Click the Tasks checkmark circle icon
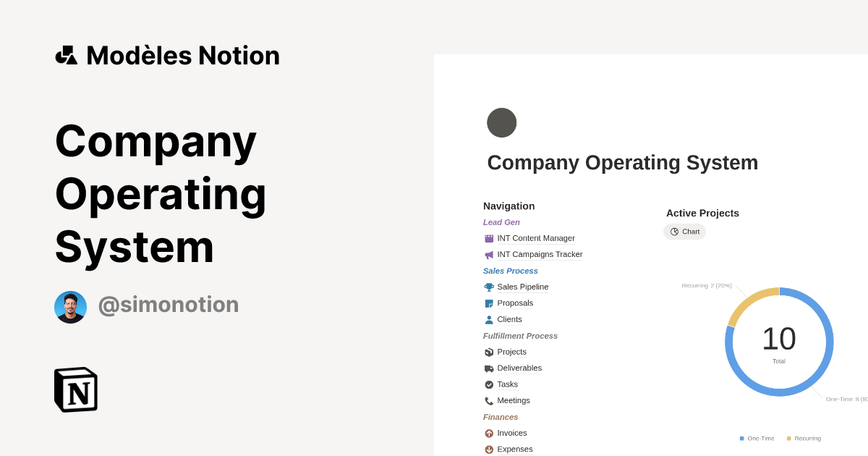 [489, 384]
